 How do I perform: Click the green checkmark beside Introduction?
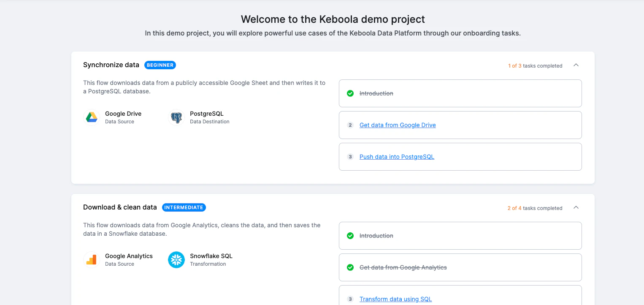tap(350, 93)
